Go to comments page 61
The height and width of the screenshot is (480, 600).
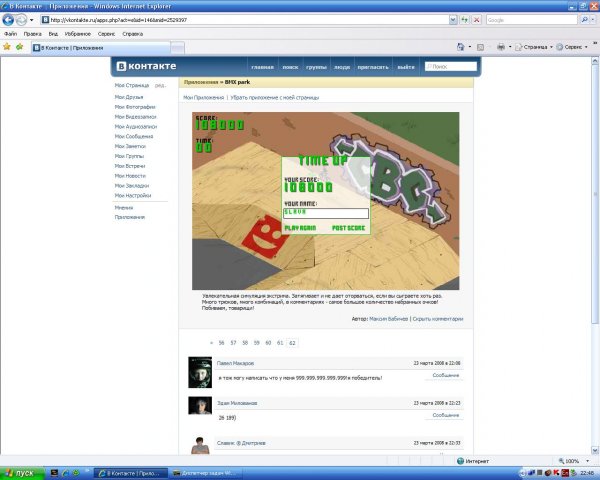click(x=280, y=342)
